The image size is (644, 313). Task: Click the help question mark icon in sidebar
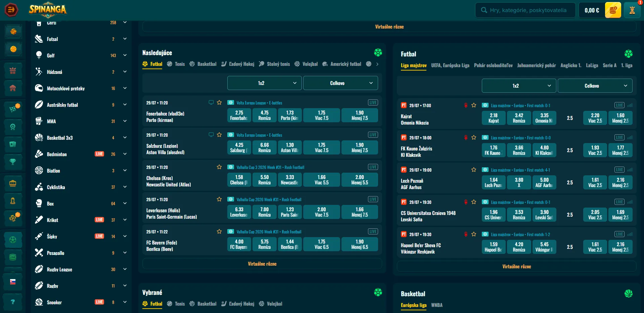pyautogui.click(x=13, y=302)
